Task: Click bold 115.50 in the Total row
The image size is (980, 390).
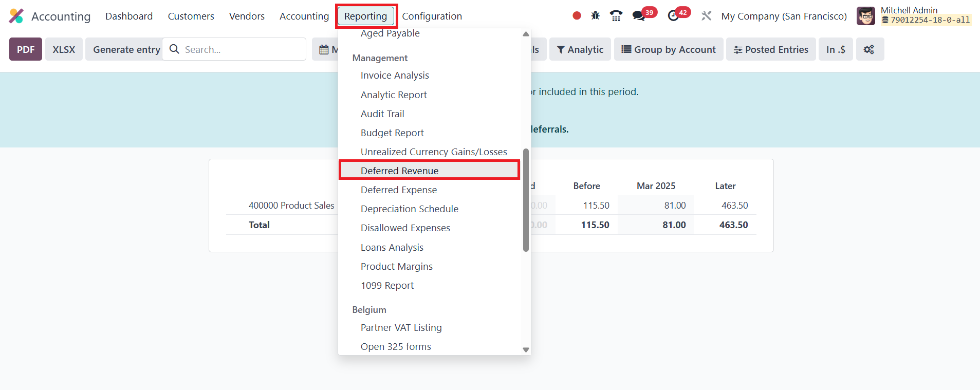Action: click(595, 225)
